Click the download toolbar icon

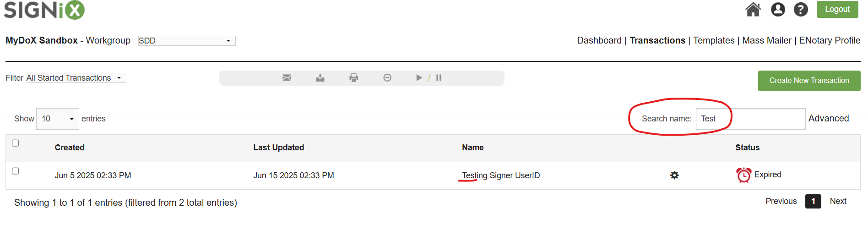[320, 78]
